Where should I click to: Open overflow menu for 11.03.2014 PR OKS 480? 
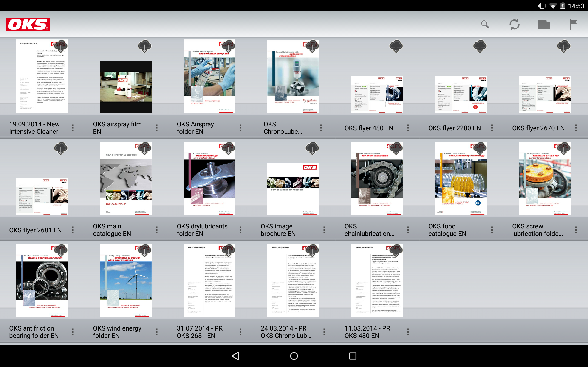[408, 332]
